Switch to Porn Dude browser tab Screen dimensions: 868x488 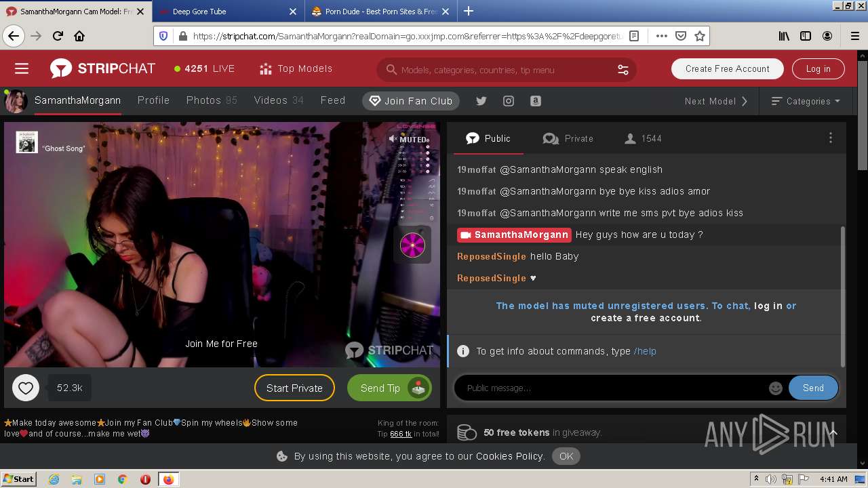(380, 12)
